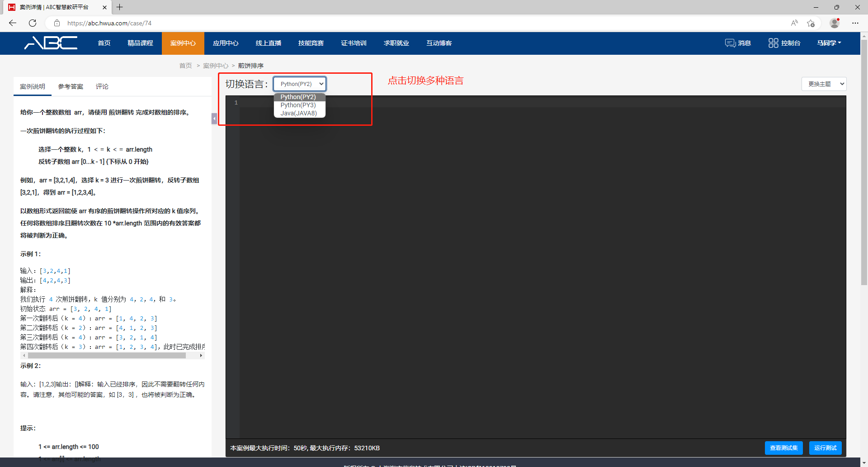Choose Java(JAVA8) option in list
The image size is (868, 467).
[299, 113]
